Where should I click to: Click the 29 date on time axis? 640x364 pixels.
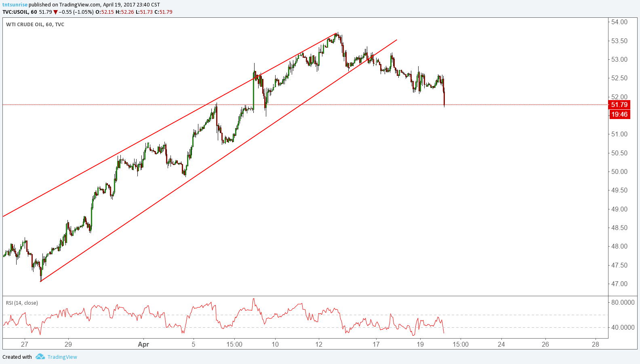(x=68, y=344)
